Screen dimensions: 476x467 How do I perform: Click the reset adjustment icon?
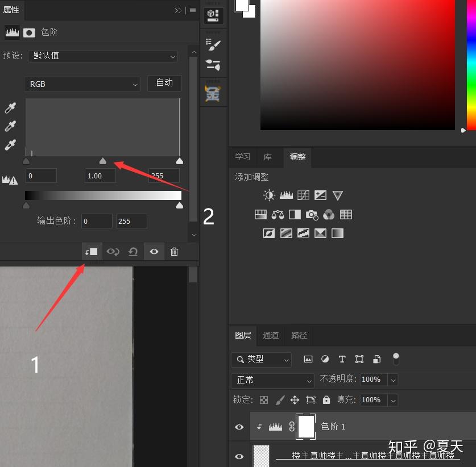[133, 252]
